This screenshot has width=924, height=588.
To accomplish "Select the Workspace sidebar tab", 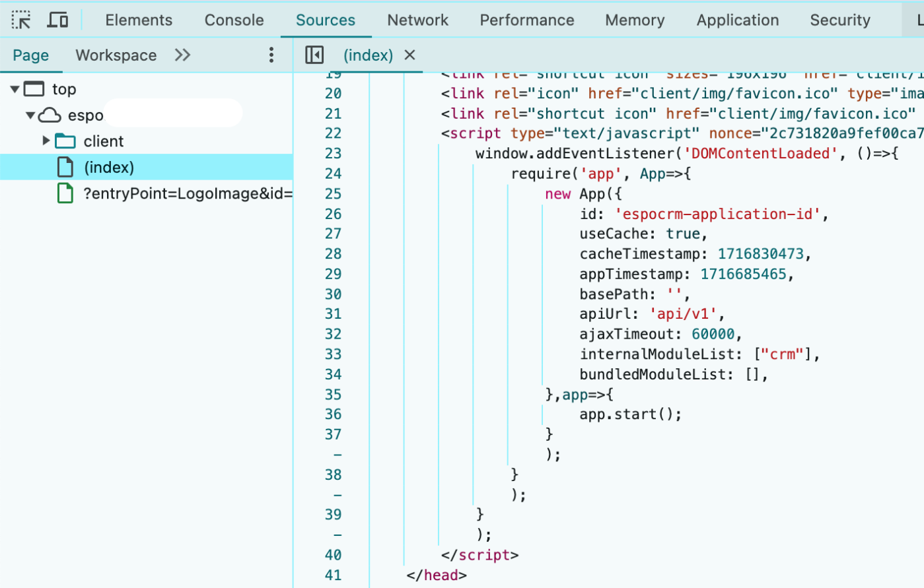I will (x=116, y=55).
